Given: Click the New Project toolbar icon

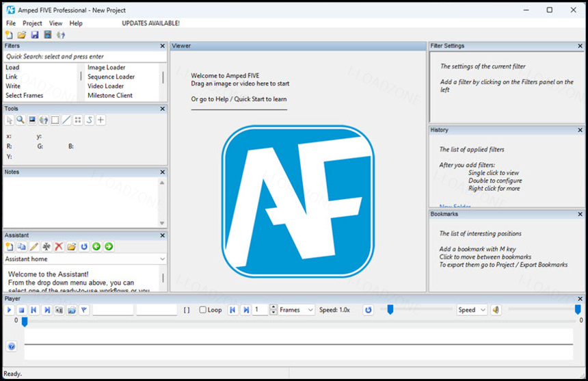Looking at the screenshot, I should click(x=9, y=35).
